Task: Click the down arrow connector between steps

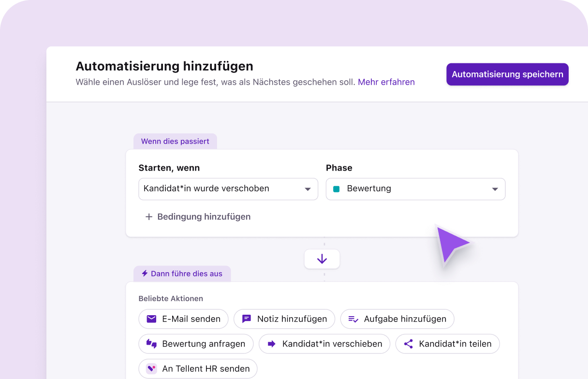Action: tap(322, 259)
